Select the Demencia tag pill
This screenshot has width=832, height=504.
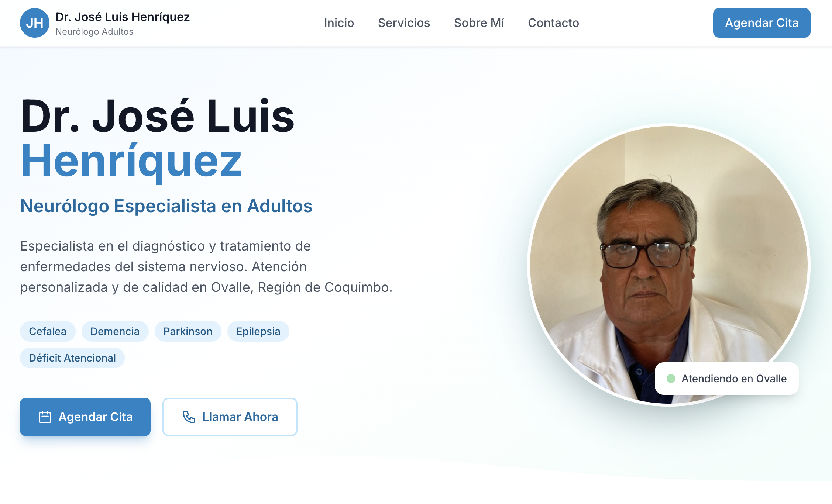(x=115, y=331)
